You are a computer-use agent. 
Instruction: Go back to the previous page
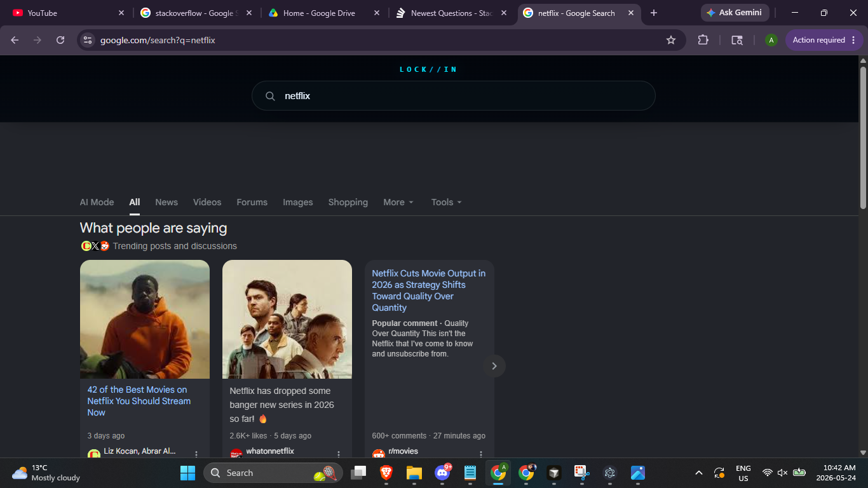pos(15,40)
